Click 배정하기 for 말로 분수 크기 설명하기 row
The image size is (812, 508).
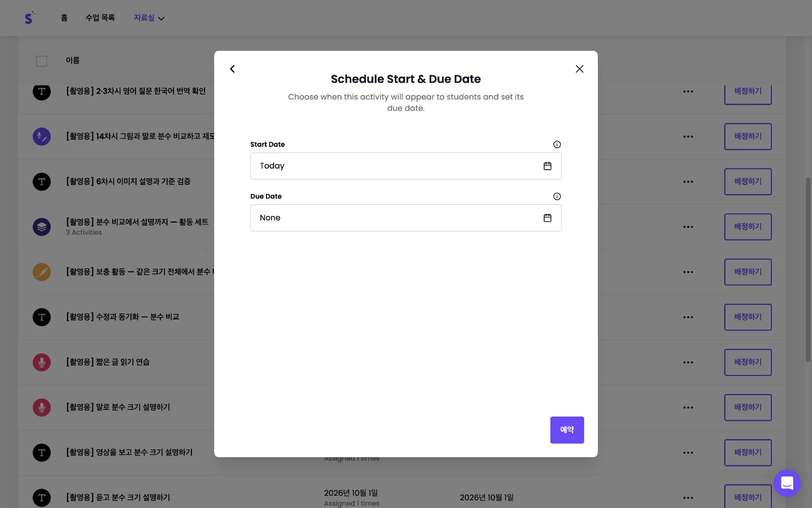748,408
